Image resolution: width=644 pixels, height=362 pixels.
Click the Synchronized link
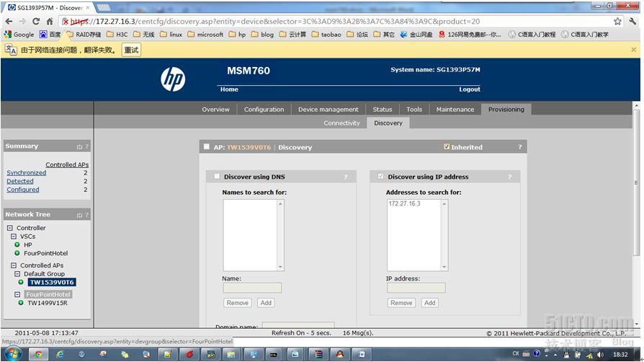click(26, 173)
